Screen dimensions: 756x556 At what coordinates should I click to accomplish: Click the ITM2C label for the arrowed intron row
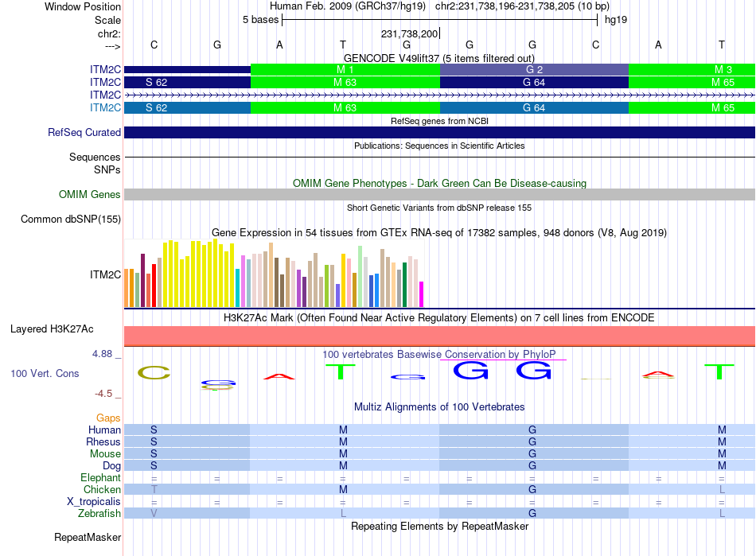(105, 95)
